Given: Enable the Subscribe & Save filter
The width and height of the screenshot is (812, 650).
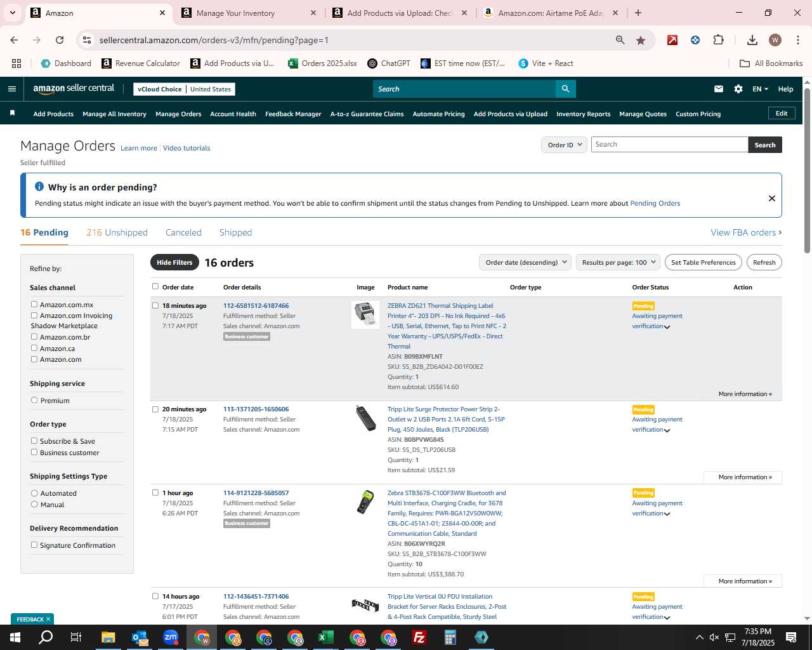Looking at the screenshot, I should [x=34, y=441].
